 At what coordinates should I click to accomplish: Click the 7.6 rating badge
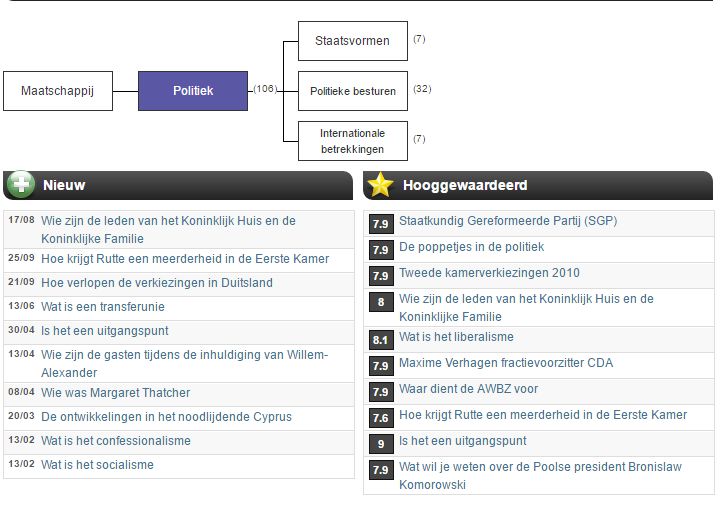381,417
